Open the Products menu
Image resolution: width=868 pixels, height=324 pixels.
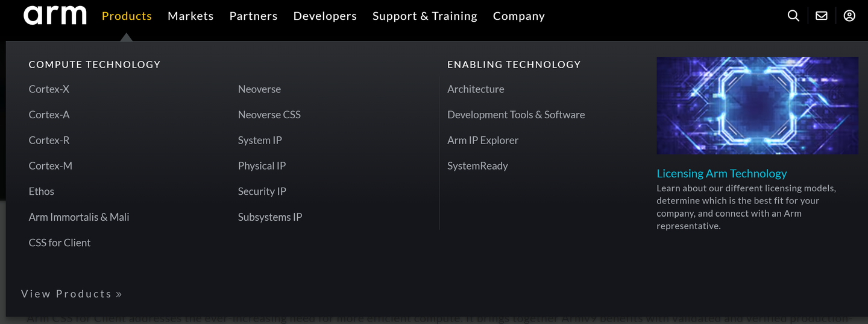tap(127, 16)
